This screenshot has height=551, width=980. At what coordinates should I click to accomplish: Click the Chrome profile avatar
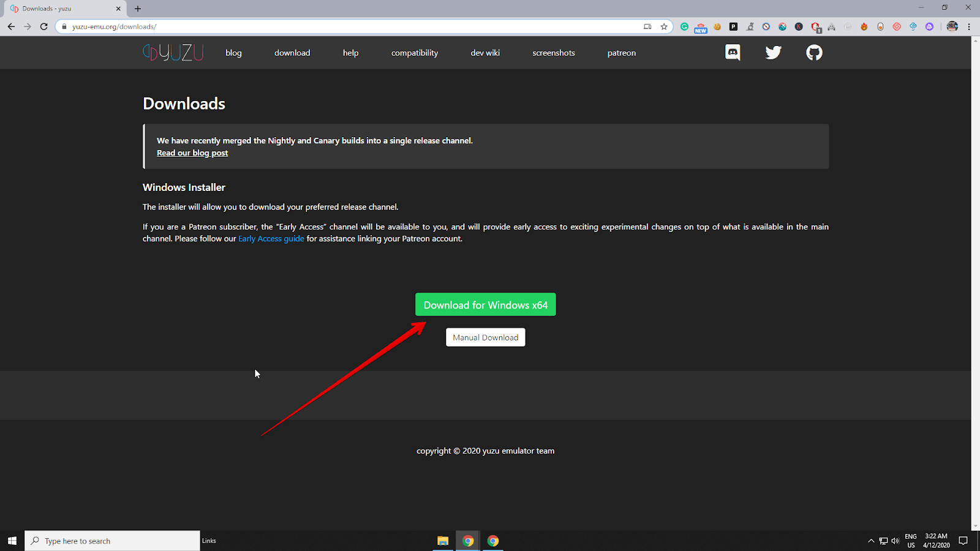[x=952, y=26]
